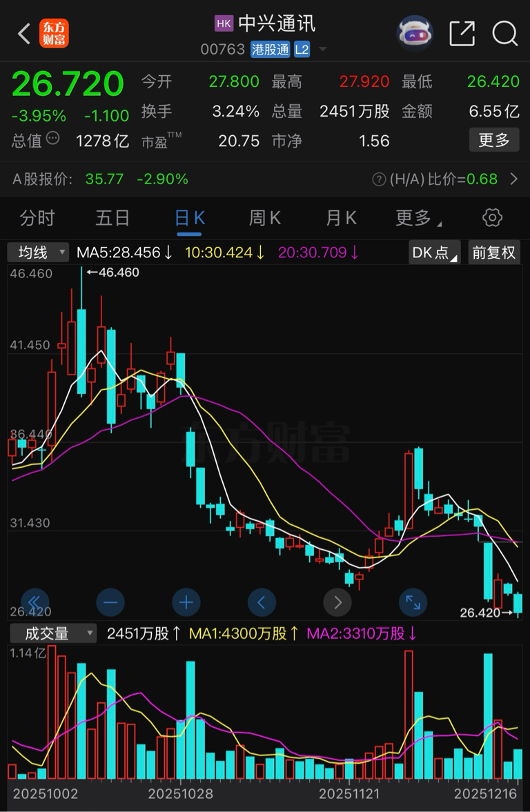
Task: Switch to the 周K tab
Action: [265, 218]
